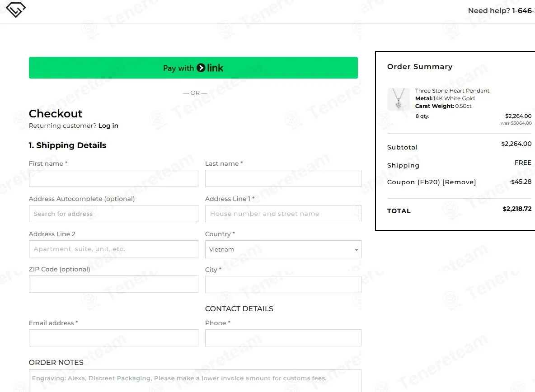Image resolution: width=535 pixels, height=392 pixels.
Task: Click the Pay with Link button
Action: [x=193, y=68]
